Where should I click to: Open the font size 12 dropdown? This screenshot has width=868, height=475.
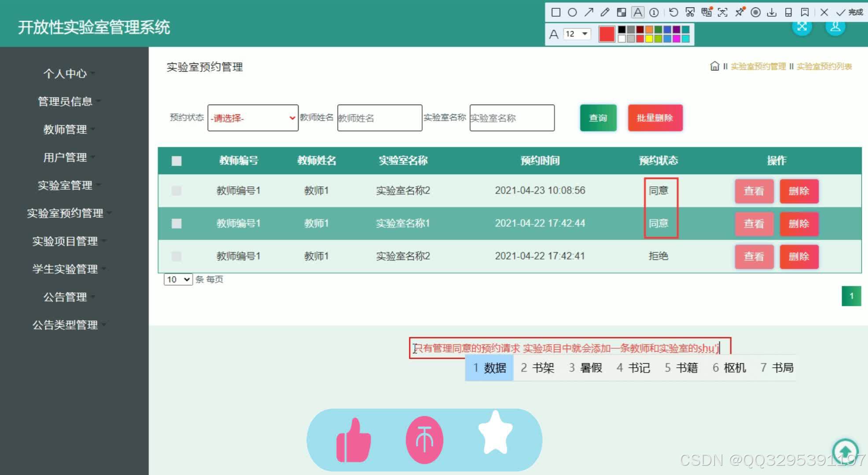coord(577,34)
